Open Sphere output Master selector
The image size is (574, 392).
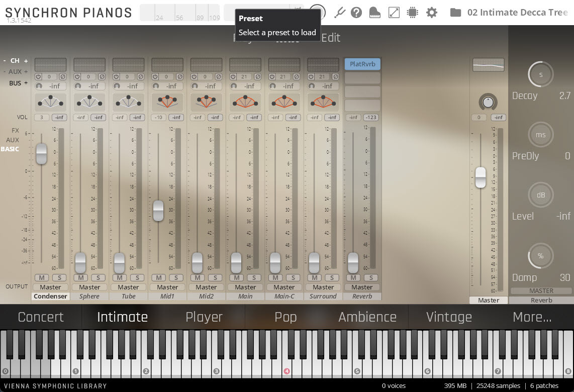(x=89, y=287)
